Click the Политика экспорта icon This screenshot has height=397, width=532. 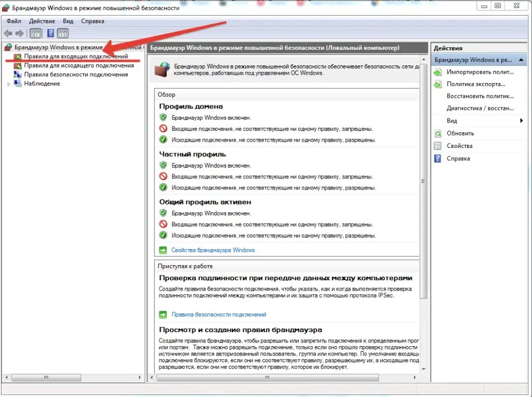[x=438, y=84]
